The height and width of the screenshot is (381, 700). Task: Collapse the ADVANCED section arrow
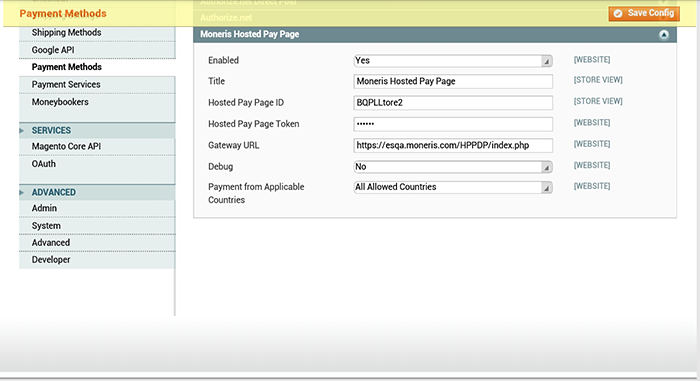pos(21,193)
